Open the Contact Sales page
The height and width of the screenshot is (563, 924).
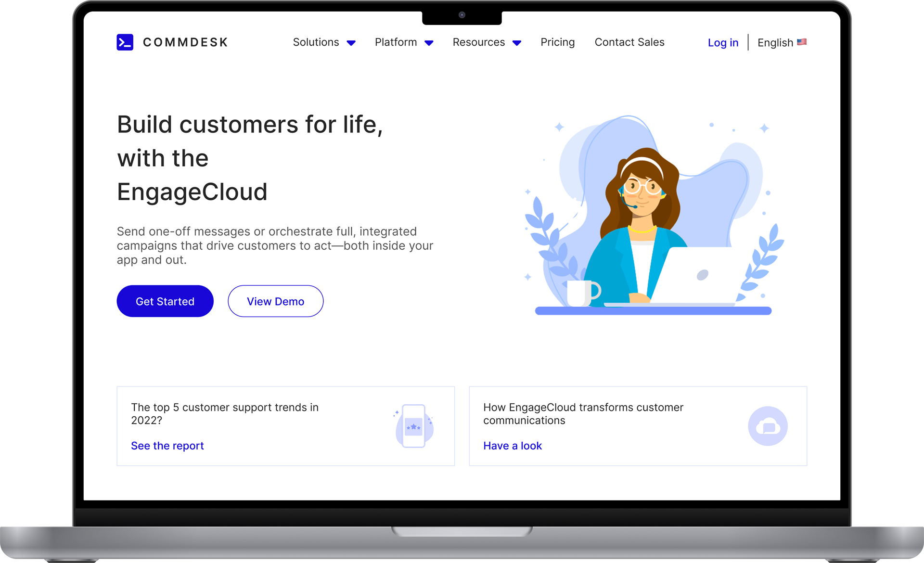[629, 42]
